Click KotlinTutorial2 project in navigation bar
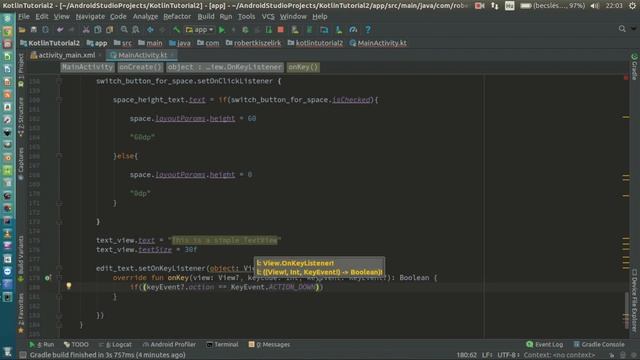The width and height of the screenshot is (640, 360). tap(50, 43)
